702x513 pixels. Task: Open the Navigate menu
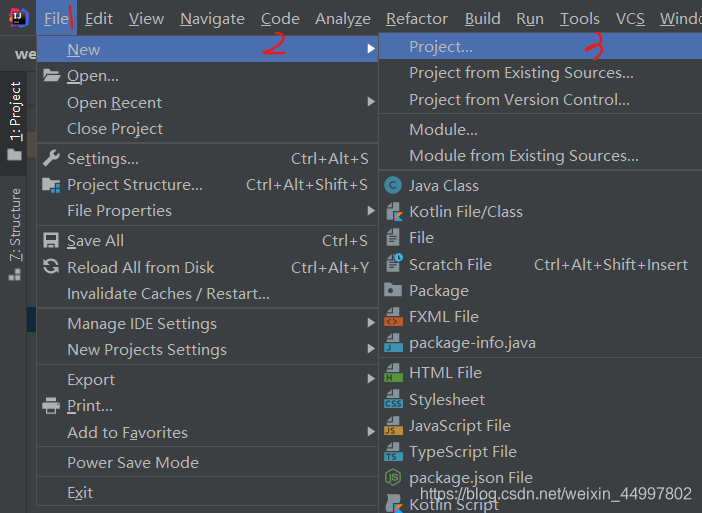(212, 18)
